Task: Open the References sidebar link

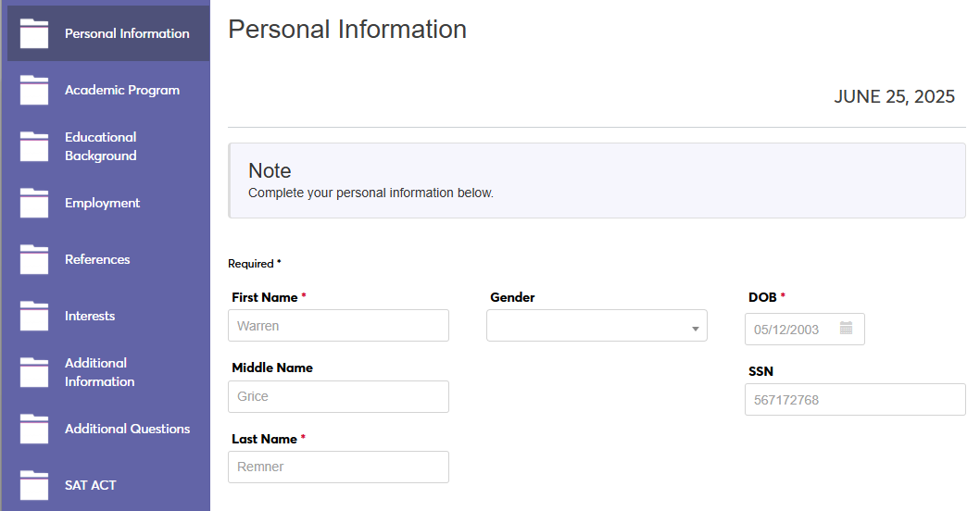Action: pos(97,259)
